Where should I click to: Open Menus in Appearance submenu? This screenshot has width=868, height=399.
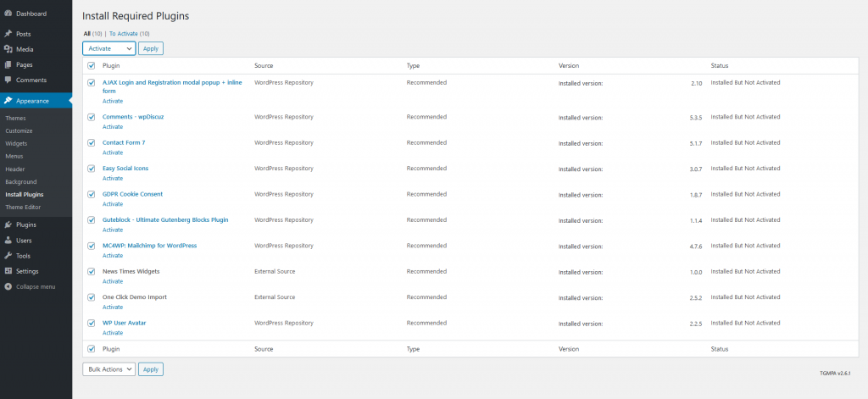pos(14,156)
